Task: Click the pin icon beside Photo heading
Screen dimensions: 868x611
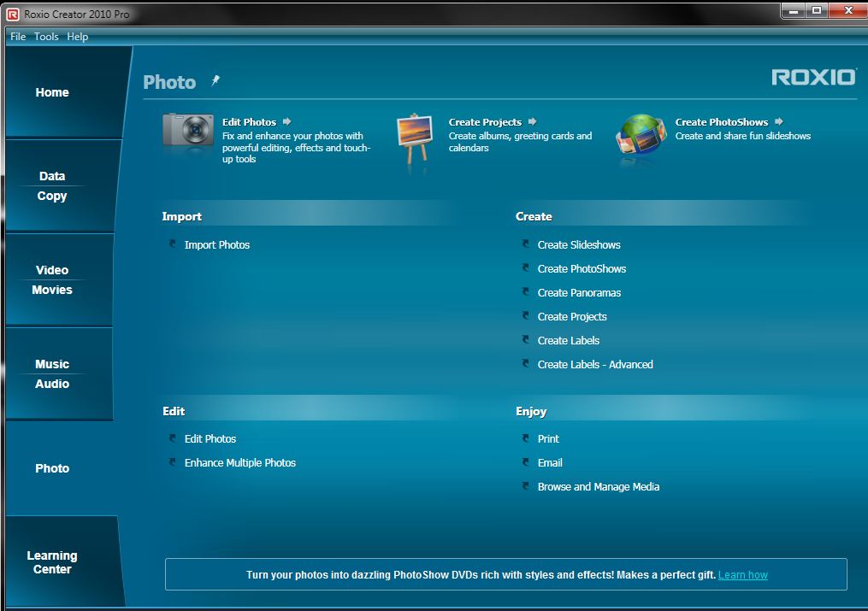Action: click(216, 80)
